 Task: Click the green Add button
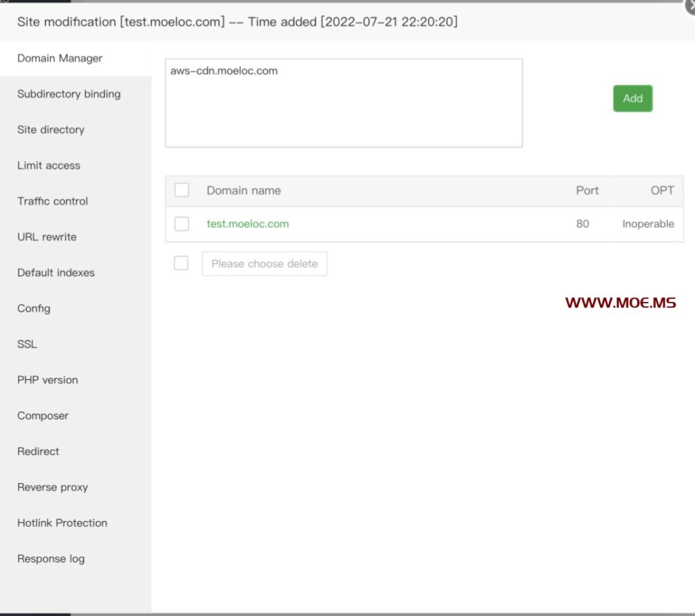click(633, 98)
